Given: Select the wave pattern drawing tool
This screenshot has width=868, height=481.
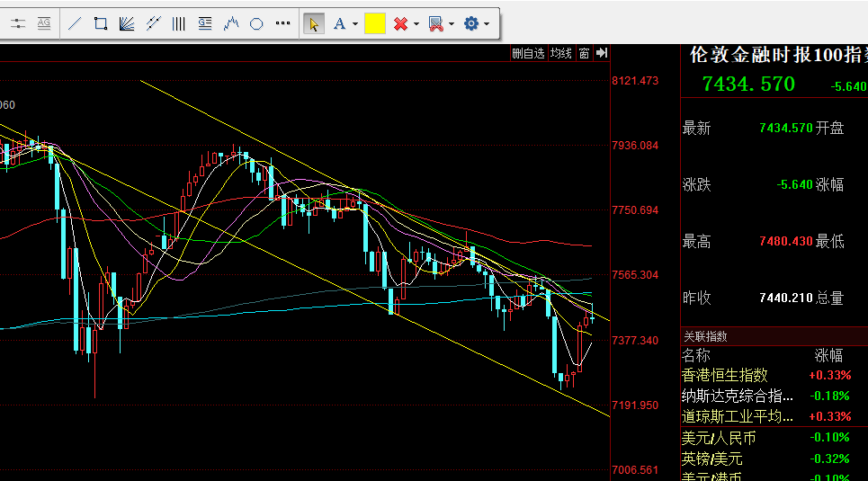Looking at the screenshot, I should [231, 23].
